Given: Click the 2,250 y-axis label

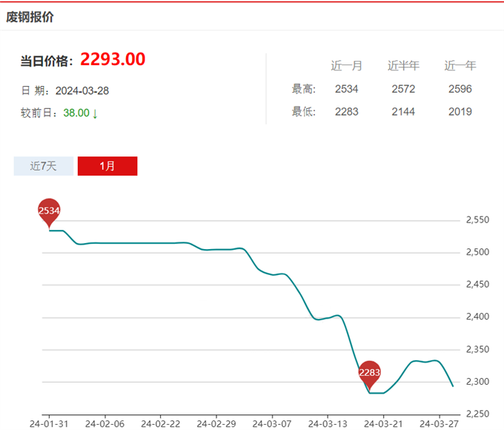Looking at the screenshot, I should (x=477, y=414).
